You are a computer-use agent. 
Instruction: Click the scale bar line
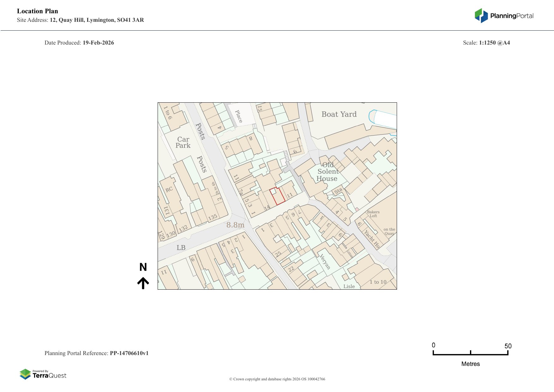pos(470,354)
